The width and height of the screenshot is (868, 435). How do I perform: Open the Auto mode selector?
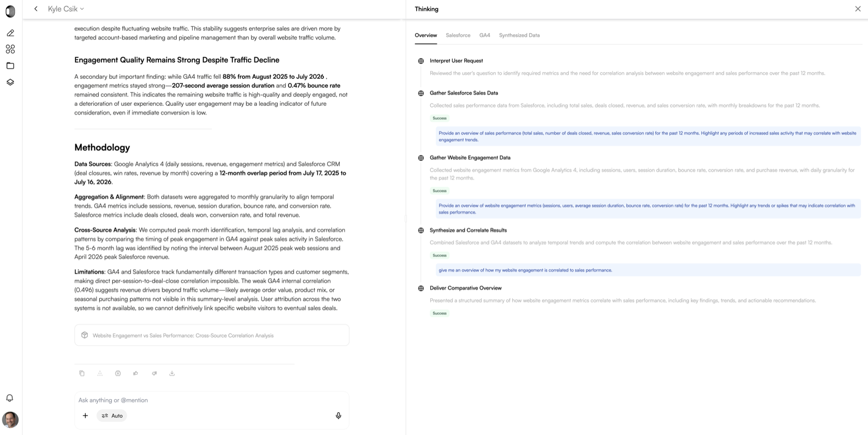pyautogui.click(x=112, y=415)
